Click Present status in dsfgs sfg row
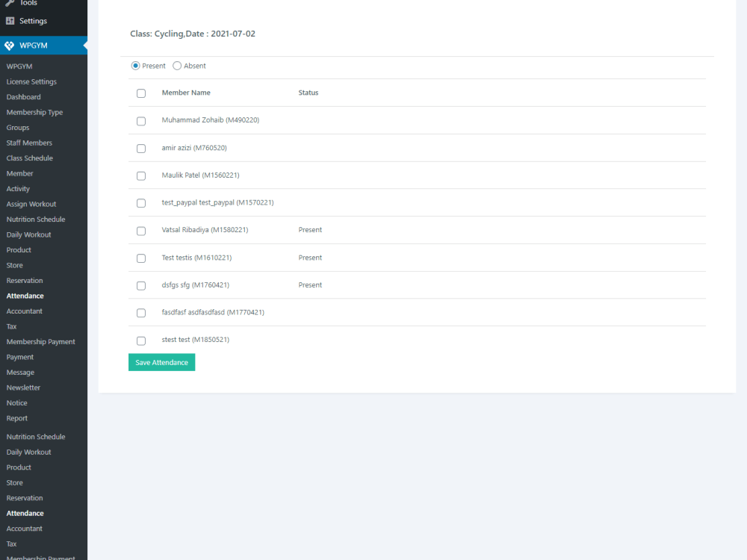The width and height of the screenshot is (747, 560). [310, 284]
